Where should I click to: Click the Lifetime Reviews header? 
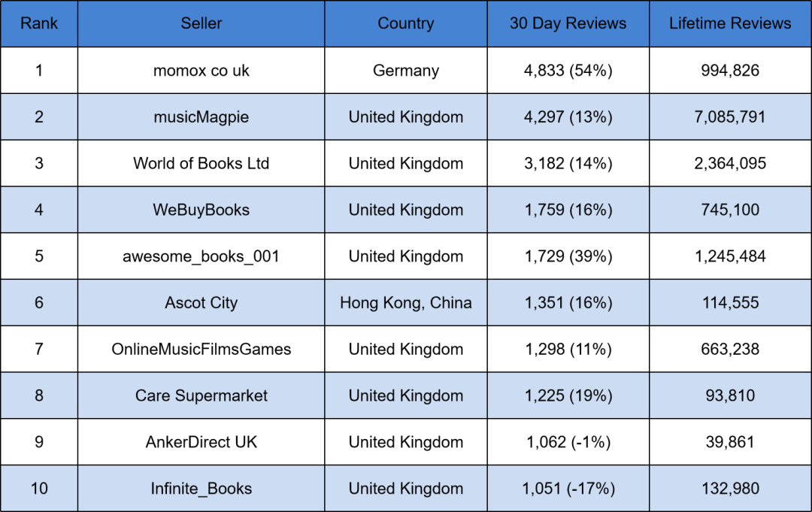point(730,23)
